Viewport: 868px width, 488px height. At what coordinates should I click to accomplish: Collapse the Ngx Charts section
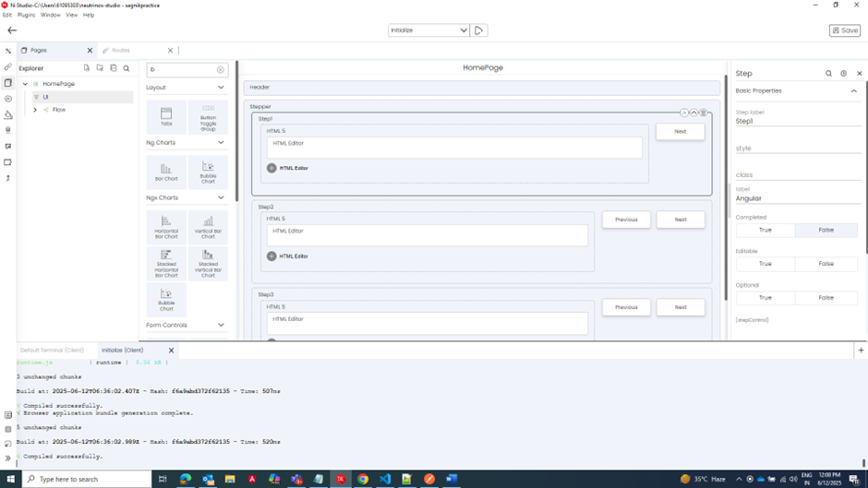pyautogui.click(x=221, y=197)
